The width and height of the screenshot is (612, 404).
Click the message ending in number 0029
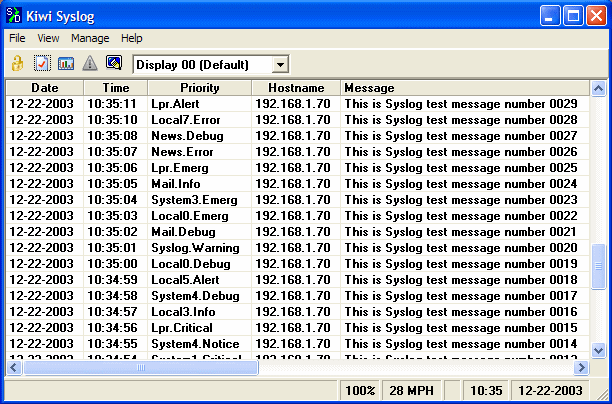(465, 104)
